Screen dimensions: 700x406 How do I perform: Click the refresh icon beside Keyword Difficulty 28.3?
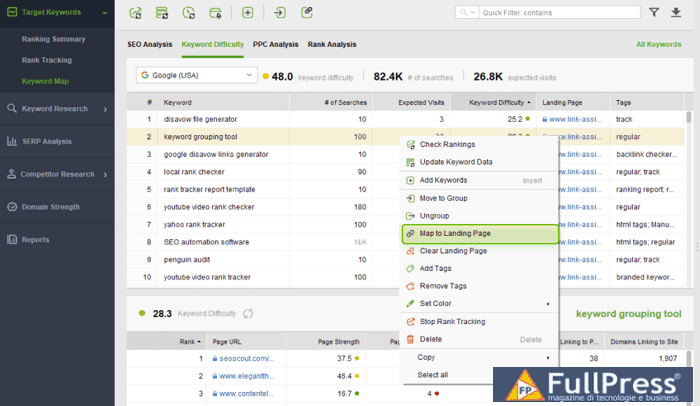[x=247, y=313]
